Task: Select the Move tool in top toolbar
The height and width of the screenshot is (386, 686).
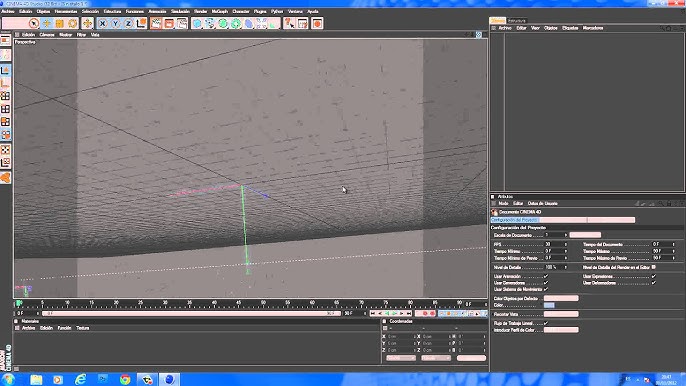Action: pos(46,23)
